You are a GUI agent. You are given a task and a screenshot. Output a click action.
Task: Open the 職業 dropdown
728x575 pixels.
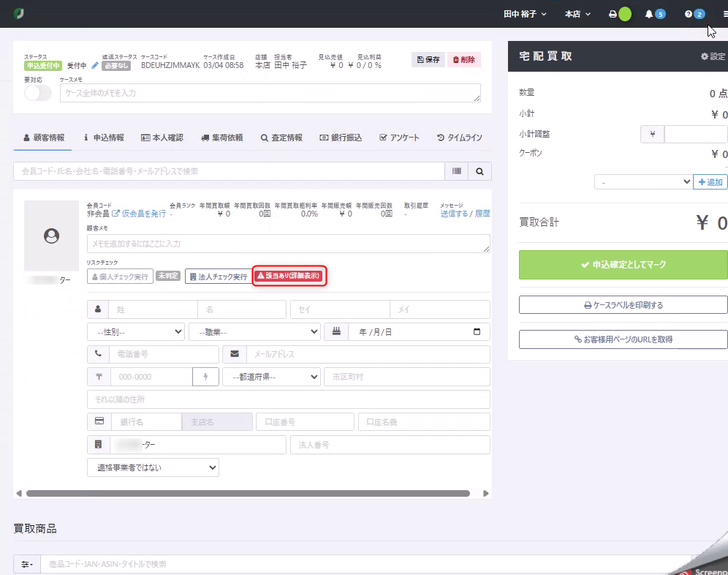[x=254, y=332]
